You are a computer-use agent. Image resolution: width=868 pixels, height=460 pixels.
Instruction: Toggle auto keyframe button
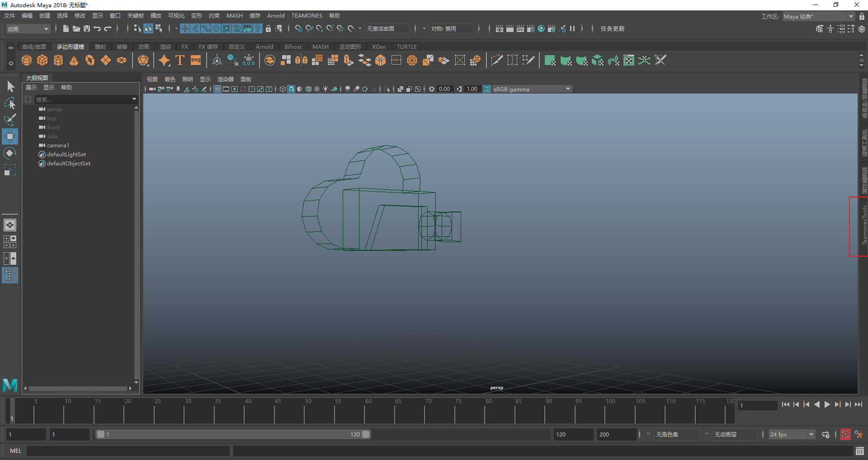(x=845, y=435)
